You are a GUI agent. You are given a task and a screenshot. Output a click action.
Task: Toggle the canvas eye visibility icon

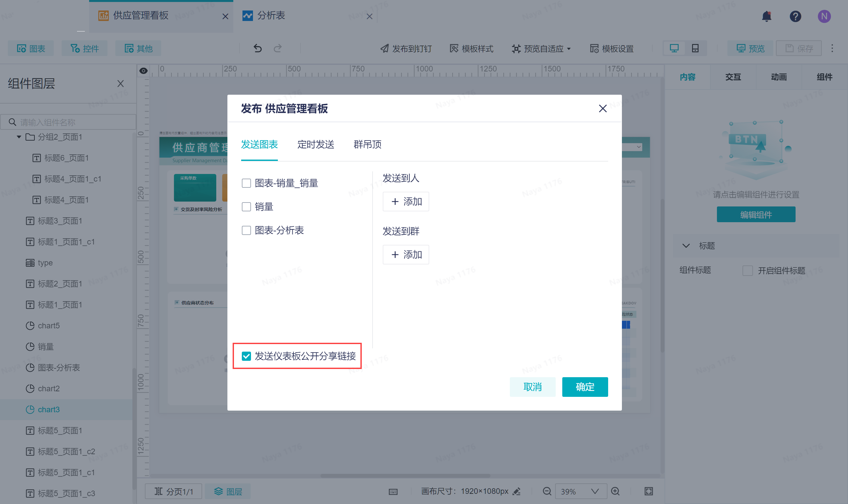(x=143, y=71)
